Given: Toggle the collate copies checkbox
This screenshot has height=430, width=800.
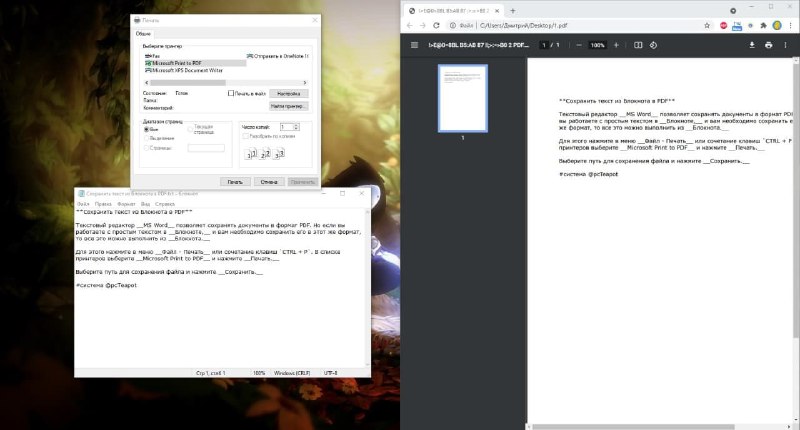Looking at the screenshot, I should [245, 136].
